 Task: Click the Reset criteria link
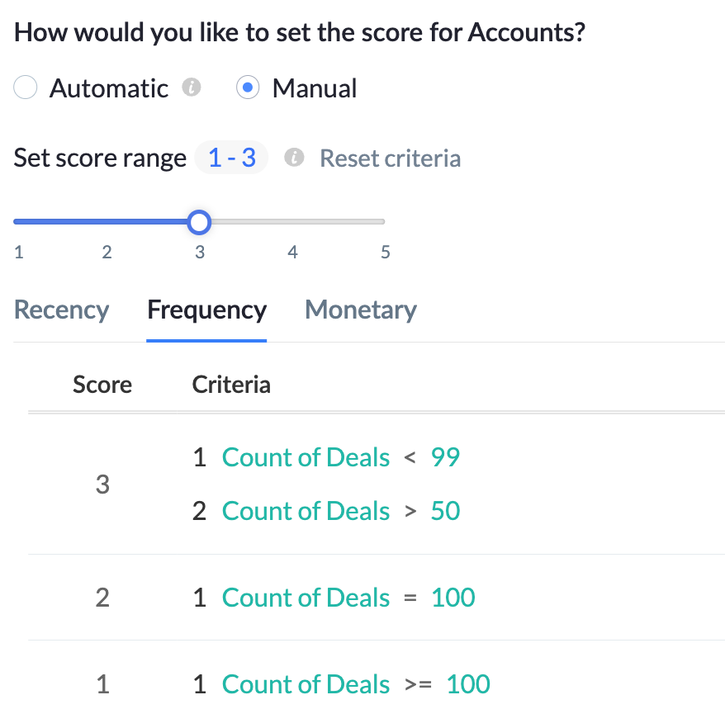(x=390, y=158)
